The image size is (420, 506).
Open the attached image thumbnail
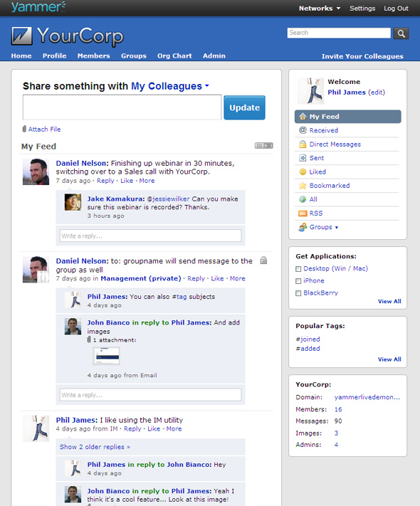[x=106, y=356]
